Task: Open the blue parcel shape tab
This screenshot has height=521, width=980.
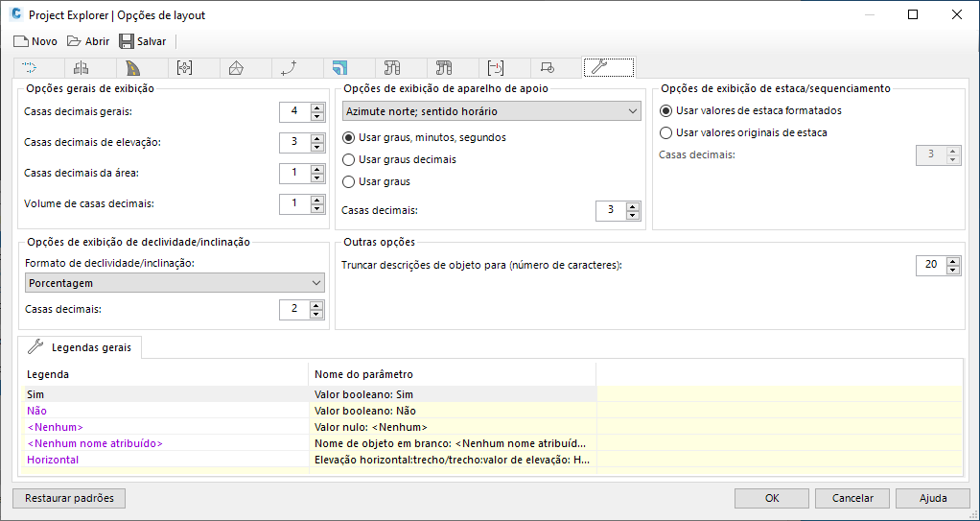Action: click(x=340, y=67)
